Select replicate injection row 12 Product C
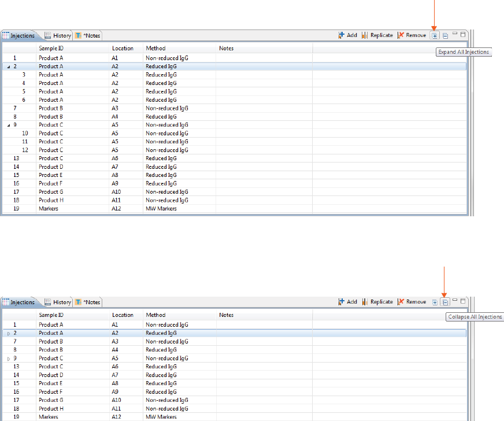Image resolution: width=504 pixels, height=421 pixels. (x=235, y=150)
